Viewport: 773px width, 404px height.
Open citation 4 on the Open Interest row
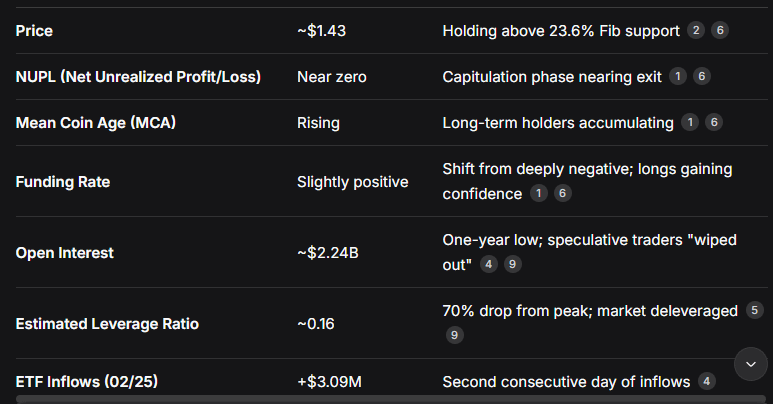[489, 264]
